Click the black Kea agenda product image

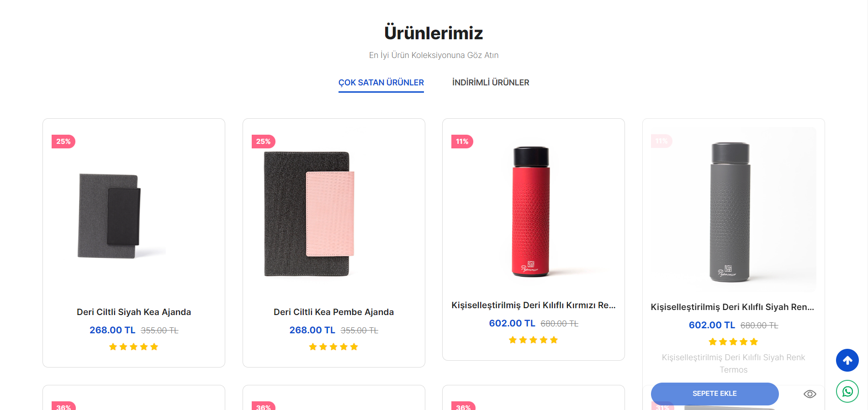click(110, 216)
